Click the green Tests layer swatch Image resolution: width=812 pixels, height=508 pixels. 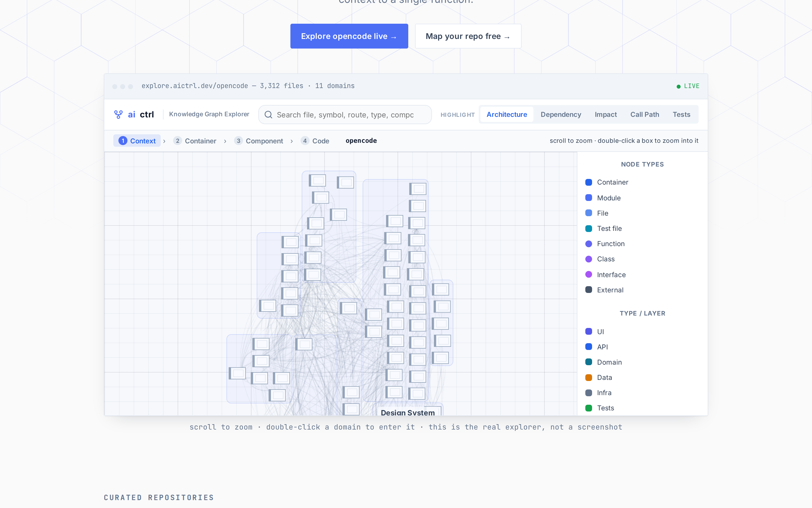(588, 408)
